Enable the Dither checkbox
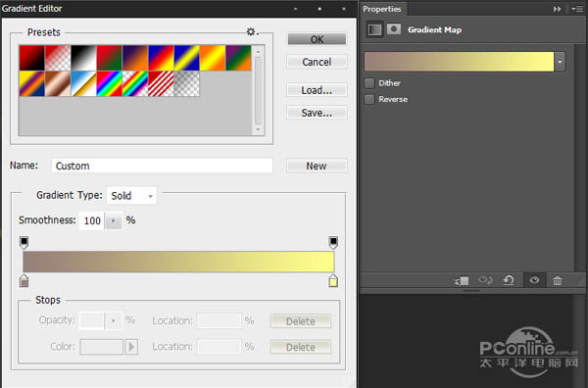Screen dimensions: 588x388 click(369, 83)
